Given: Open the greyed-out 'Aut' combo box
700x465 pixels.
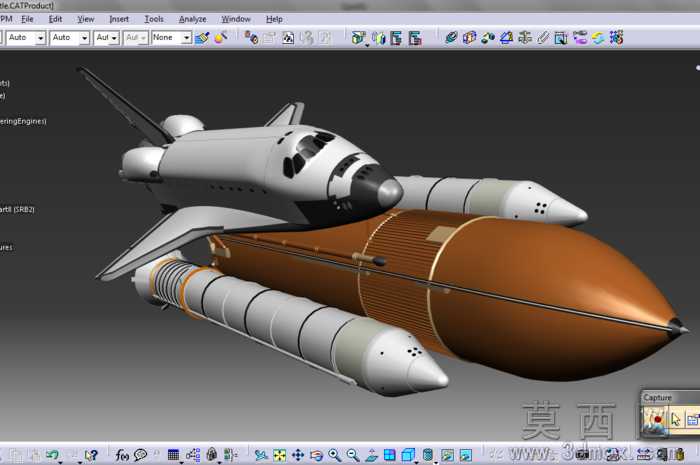Looking at the screenshot, I should [x=135, y=38].
